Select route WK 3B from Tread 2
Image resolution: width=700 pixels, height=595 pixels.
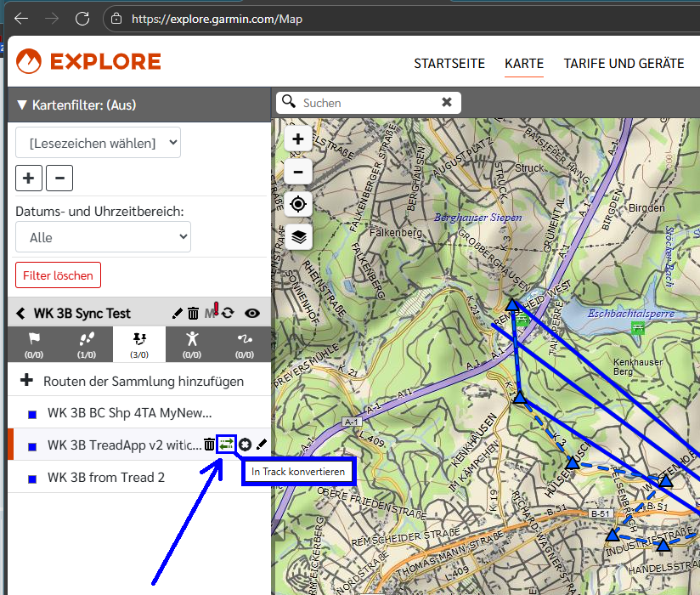tap(106, 477)
